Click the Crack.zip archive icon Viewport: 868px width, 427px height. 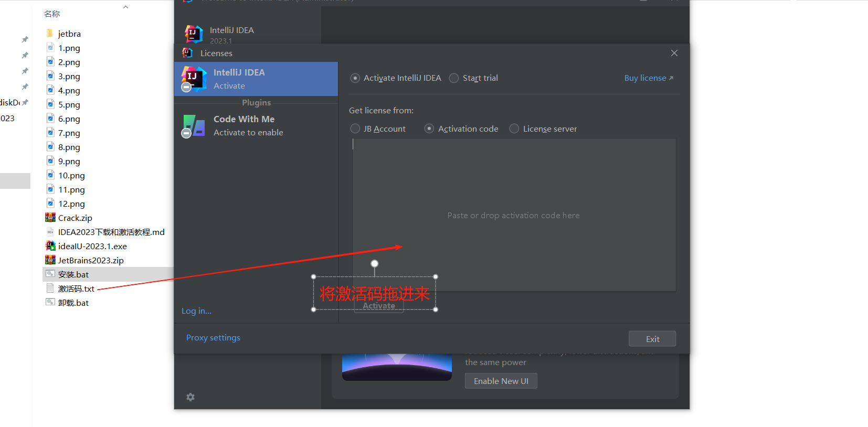[50, 217]
